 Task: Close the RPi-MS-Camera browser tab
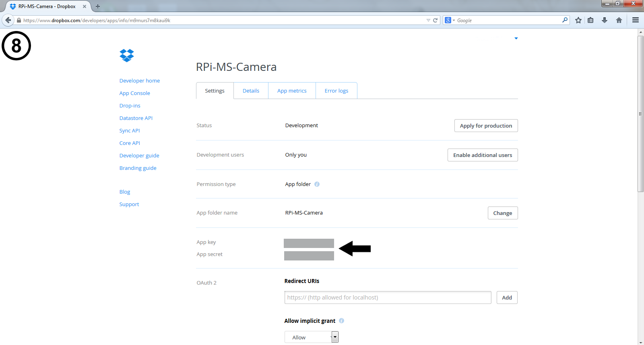(85, 6)
